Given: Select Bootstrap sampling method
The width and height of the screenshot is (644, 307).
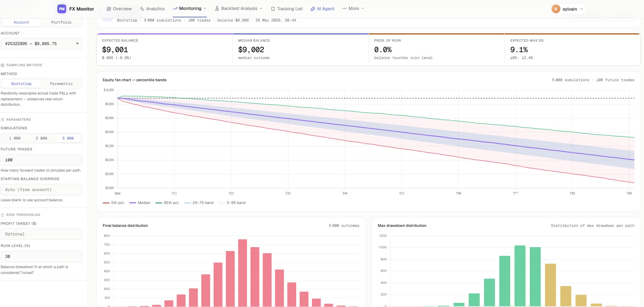Looking at the screenshot, I should (22, 84).
